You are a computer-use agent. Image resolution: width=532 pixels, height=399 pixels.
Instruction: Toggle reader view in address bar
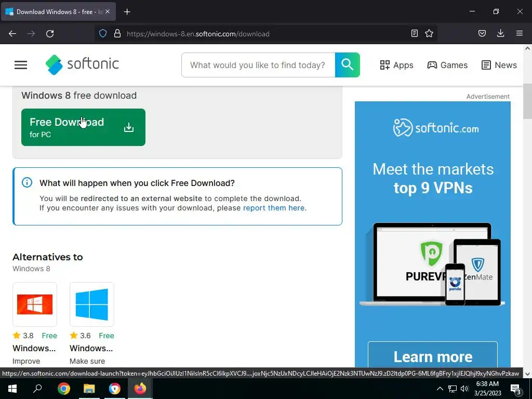coord(414,34)
